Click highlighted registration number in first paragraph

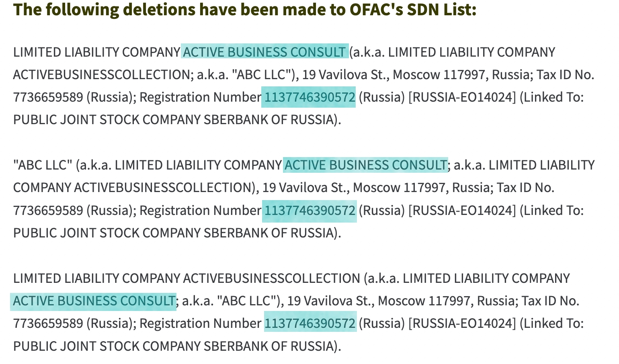(x=309, y=97)
